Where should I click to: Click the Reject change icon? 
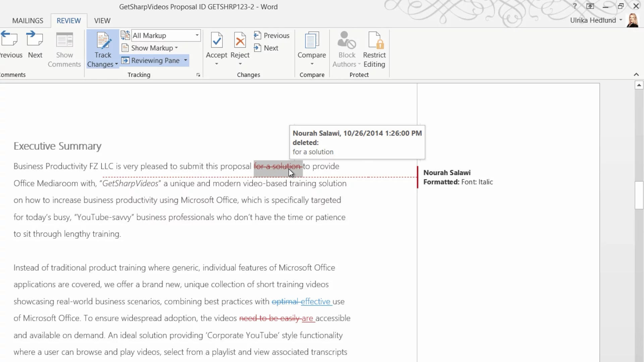click(240, 41)
